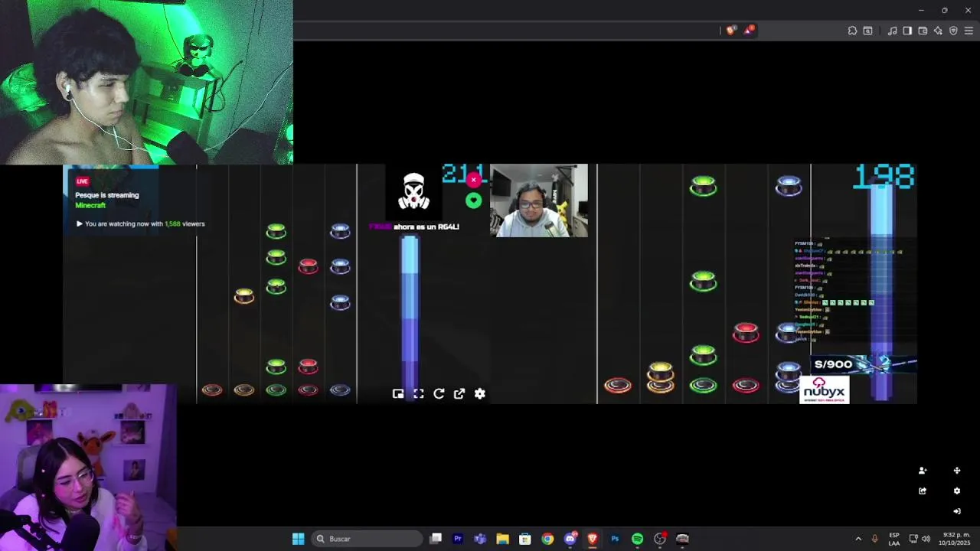
Task: Reload the stream with the refresh icon
Action: pos(439,393)
